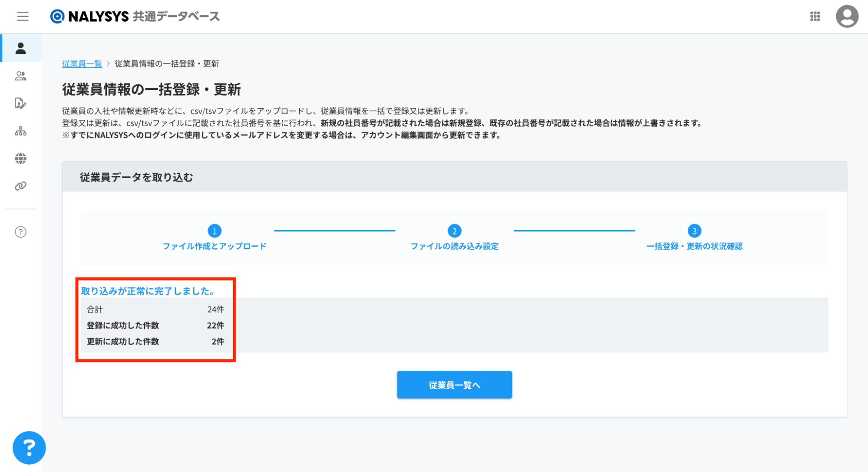Click the 従業員一覧へ button
Viewport: 868px width, 472px height.
(x=454, y=385)
